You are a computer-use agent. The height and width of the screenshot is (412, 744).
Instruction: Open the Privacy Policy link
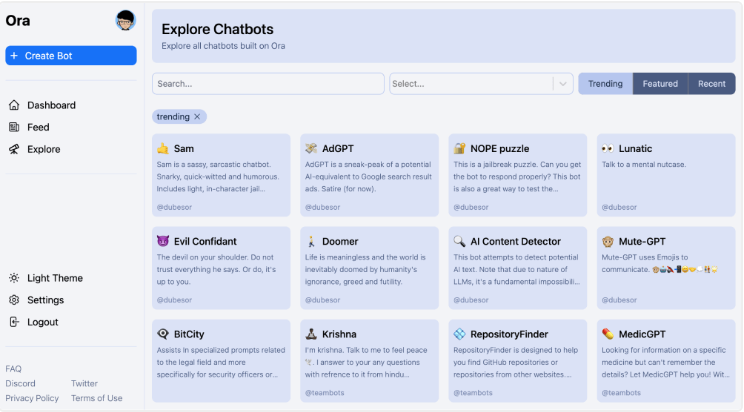click(32, 398)
